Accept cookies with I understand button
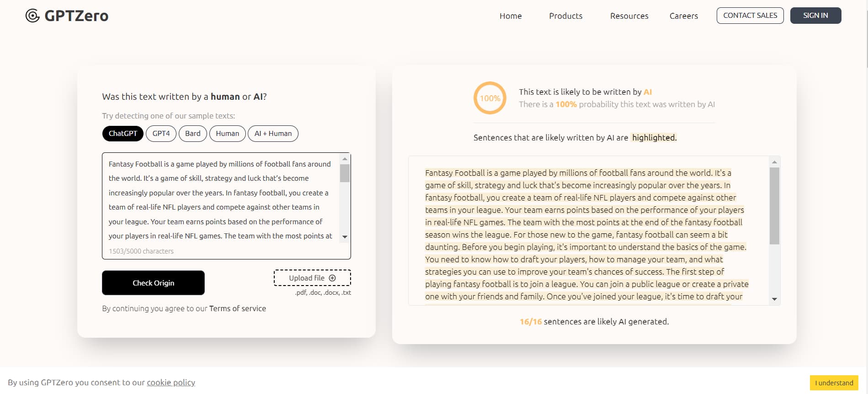The image size is (868, 394). pos(834,383)
